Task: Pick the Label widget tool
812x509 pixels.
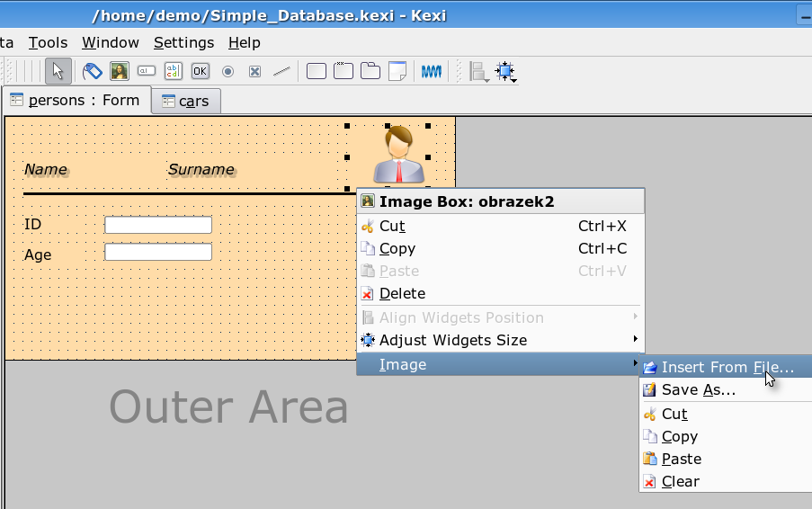Action: [x=92, y=71]
